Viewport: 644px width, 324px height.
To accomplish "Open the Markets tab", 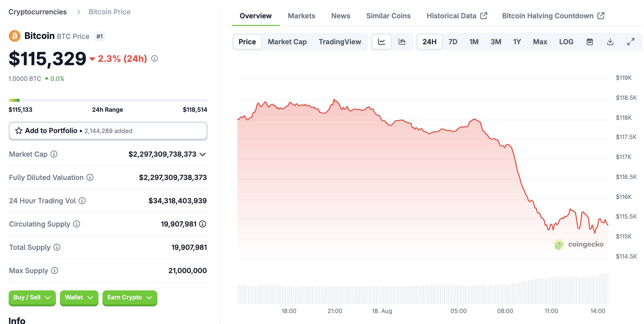I will tap(301, 16).
